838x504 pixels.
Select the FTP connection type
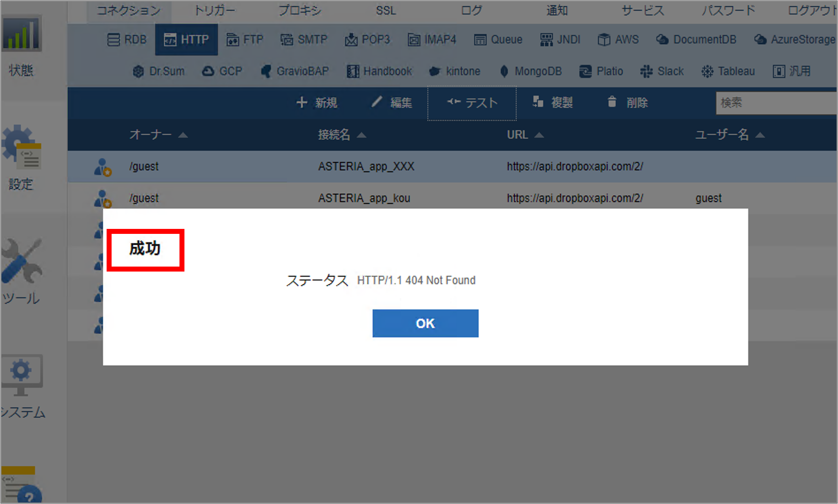pyautogui.click(x=245, y=39)
